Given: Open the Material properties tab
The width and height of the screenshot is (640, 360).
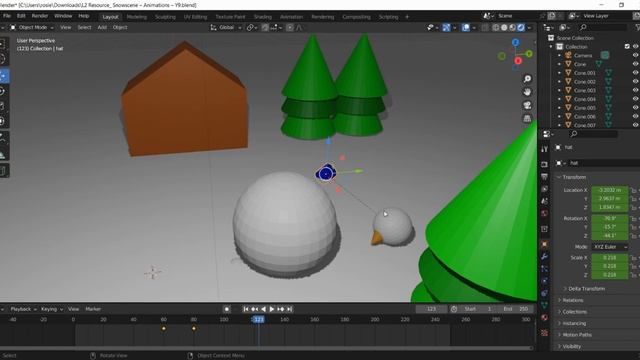Looking at the screenshot, I should pos(544,318).
